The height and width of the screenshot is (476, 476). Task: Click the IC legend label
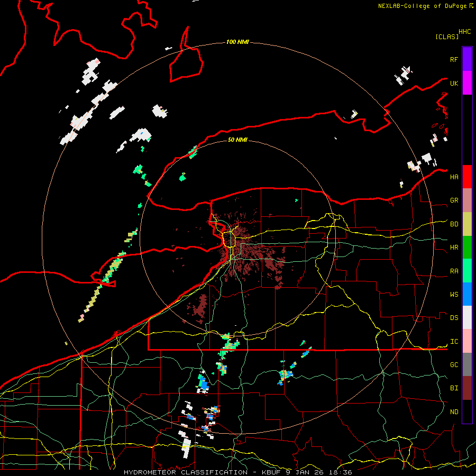(454, 342)
